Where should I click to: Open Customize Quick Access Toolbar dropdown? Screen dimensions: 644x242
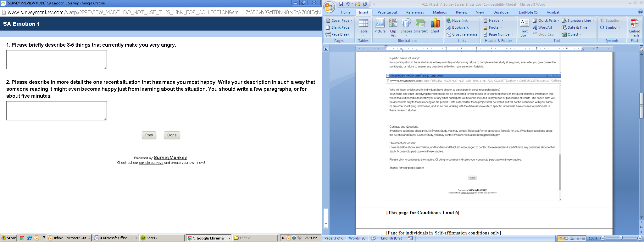(x=374, y=4)
